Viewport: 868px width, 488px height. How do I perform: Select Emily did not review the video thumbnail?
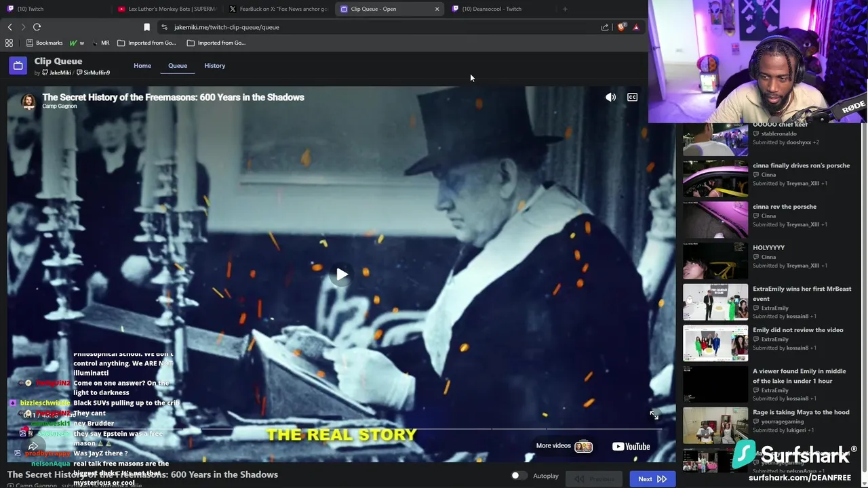715,343
